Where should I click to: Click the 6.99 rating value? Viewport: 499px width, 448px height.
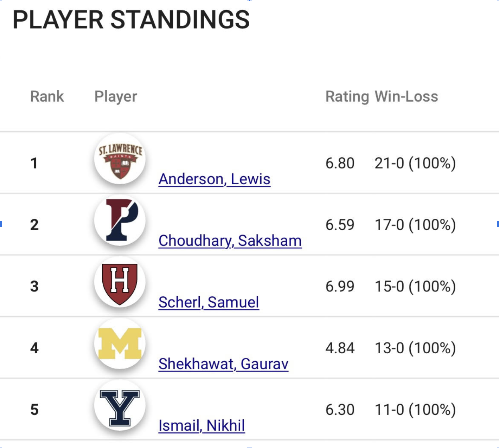(340, 286)
